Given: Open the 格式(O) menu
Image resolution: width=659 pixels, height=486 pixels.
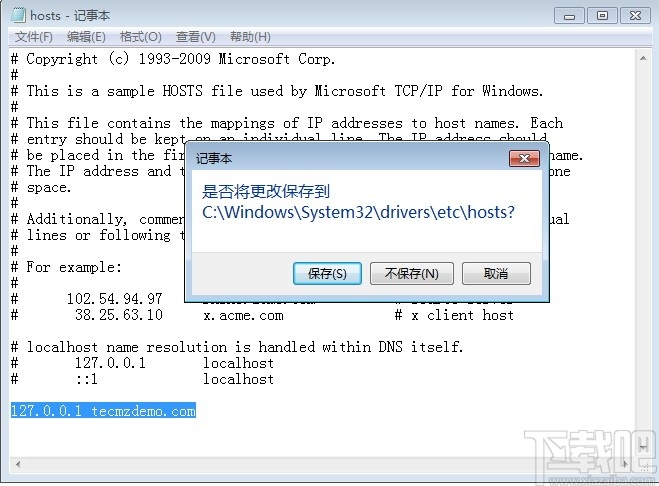Looking at the screenshot, I should [x=140, y=37].
